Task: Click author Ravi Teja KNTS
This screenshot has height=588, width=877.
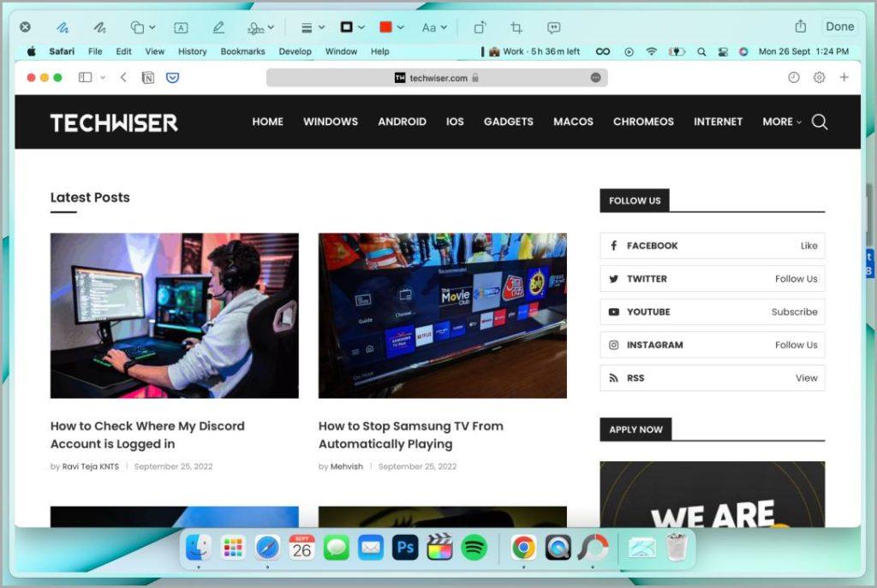Action: [x=91, y=466]
